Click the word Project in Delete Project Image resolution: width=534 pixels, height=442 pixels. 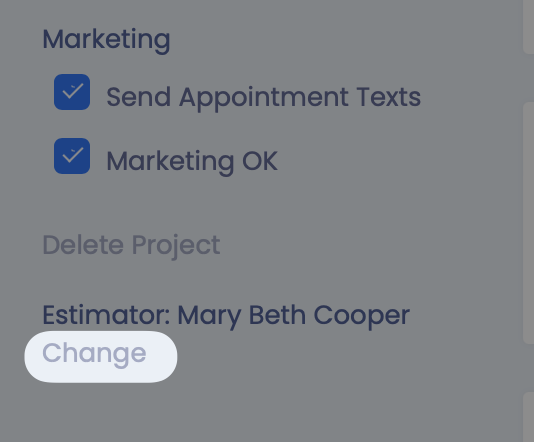[176, 246]
